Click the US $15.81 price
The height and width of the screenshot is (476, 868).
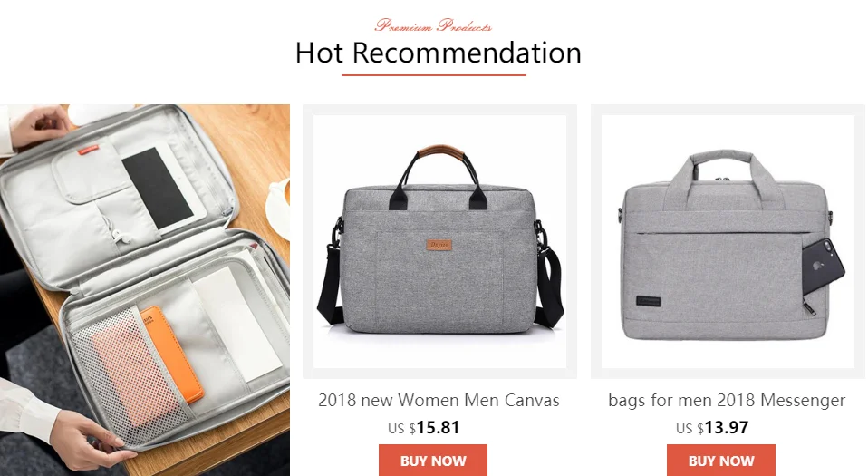click(423, 428)
